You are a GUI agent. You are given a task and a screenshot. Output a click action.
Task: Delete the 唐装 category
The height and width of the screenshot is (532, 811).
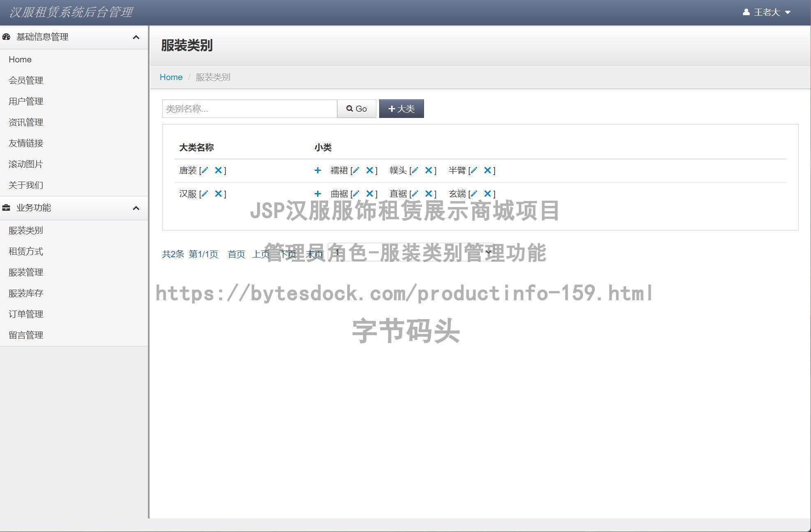pos(218,170)
